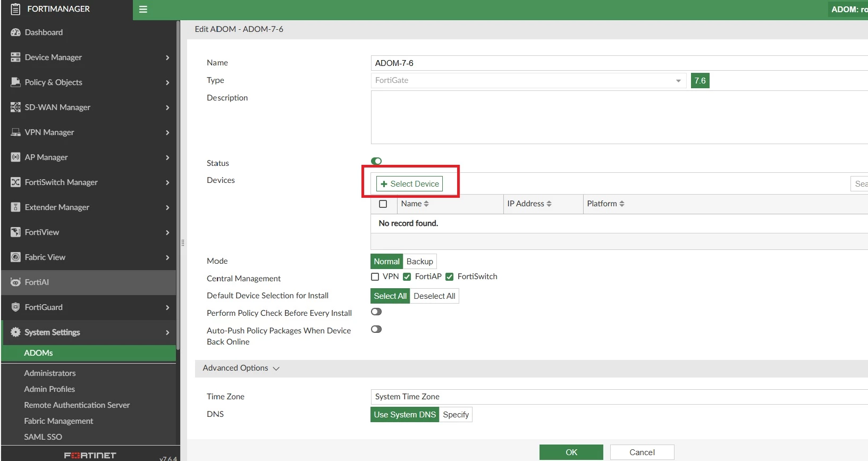Screen dimensions: 868x461
Task: Click the Policy & Objects icon
Action: tap(15, 82)
